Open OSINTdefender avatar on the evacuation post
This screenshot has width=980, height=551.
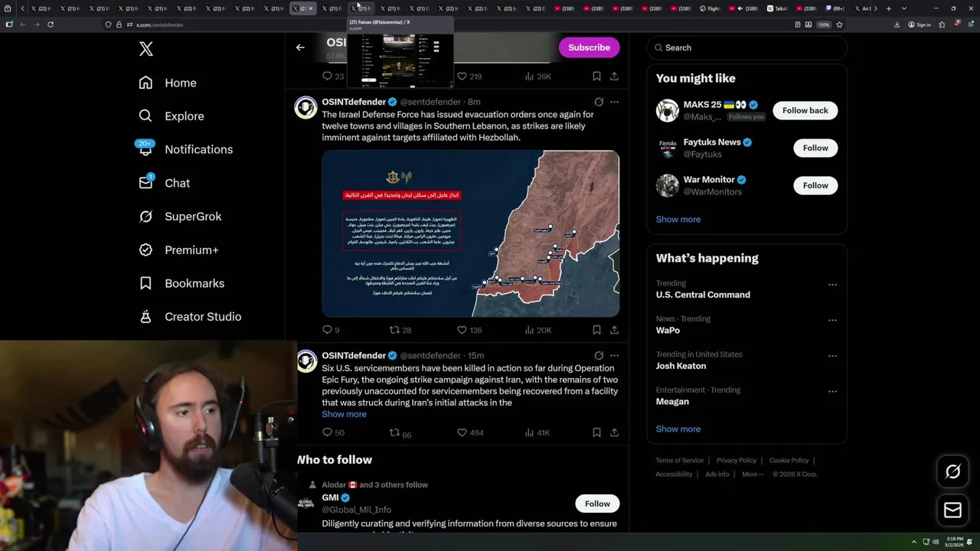click(x=305, y=108)
